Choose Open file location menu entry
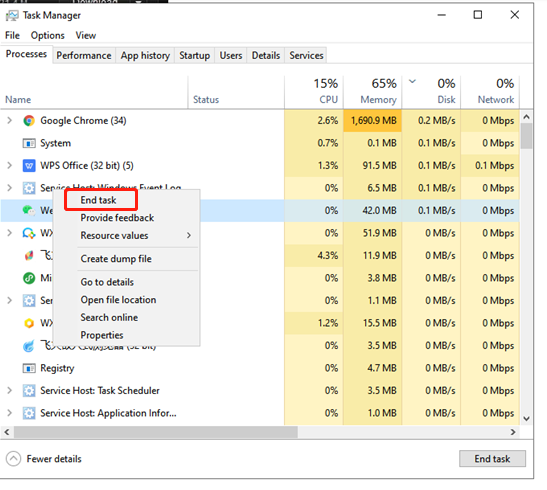This screenshot has height=490, width=547. (x=118, y=300)
